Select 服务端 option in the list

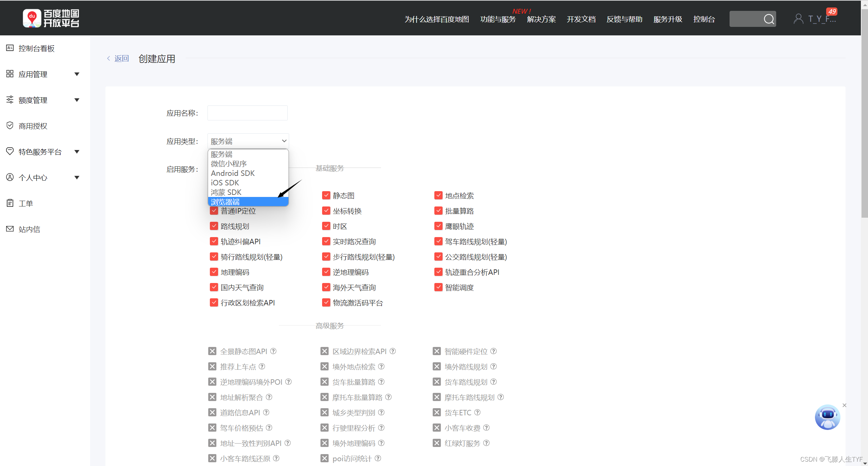[248, 154]
